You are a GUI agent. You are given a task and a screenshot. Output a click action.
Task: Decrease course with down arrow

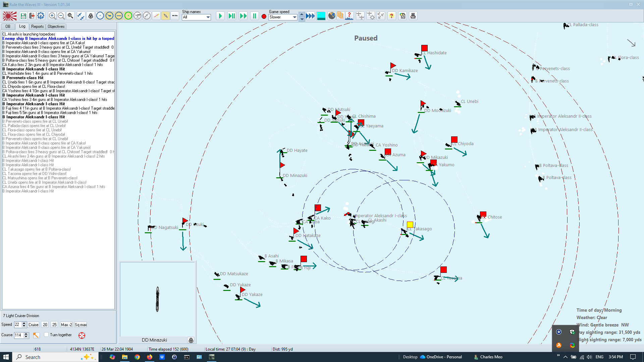26,337
